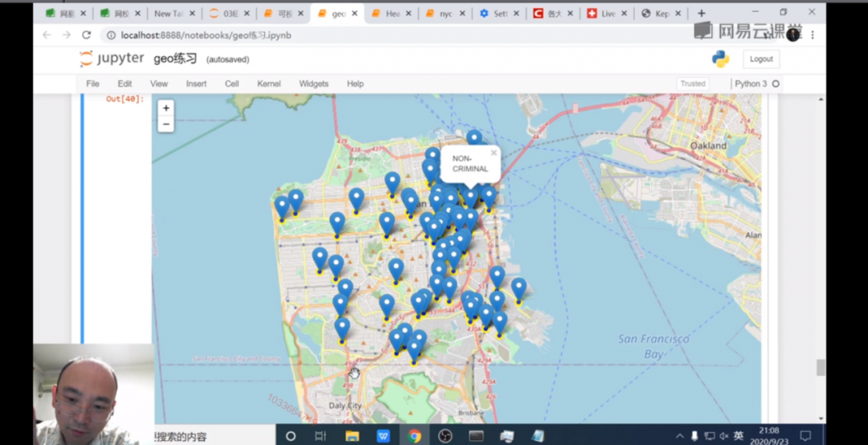868x445 pixels.
Task: Show hidden system tray icons
Action: tap(680, 436)
